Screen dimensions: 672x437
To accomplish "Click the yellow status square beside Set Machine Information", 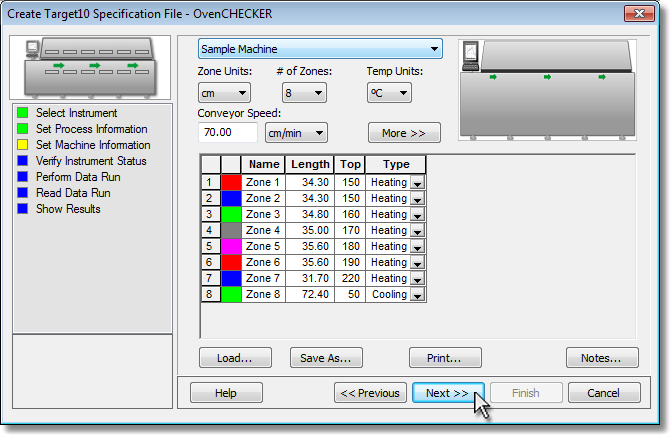I will click(x=23, y=145).
